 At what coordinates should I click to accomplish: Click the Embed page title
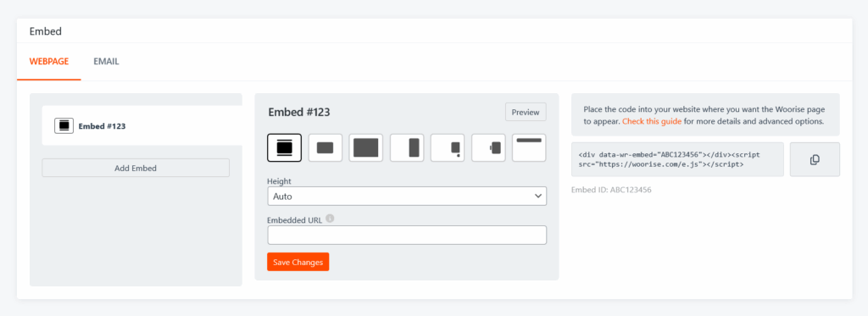[x=46, y=31]
